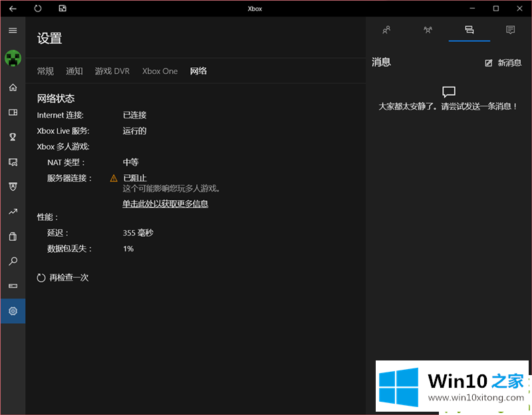Open Game DVR captures icon
The width and height of the screenshot is (532, 415).
coord(13,162)
